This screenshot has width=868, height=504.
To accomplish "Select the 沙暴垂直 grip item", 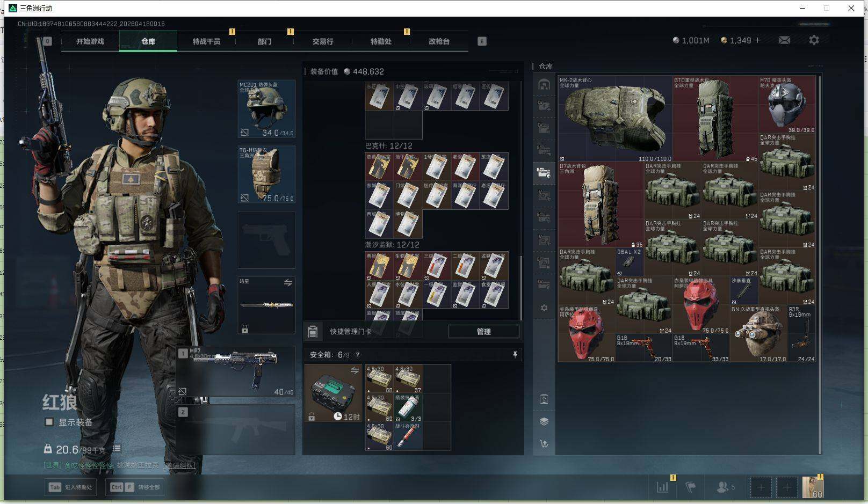I will (744, 290).
